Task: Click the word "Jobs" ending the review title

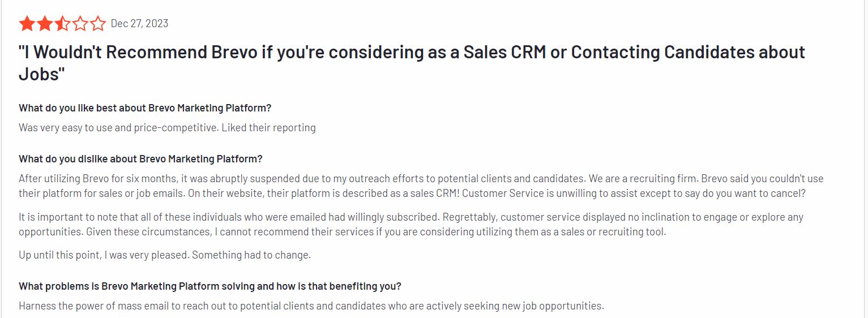Action: coord(39,74)
